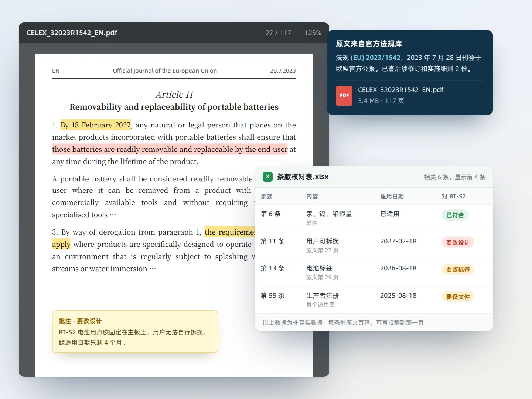Click the pink highlighted readily removable sentence
The height and width of the screenshot is (399, 532).
pos(170,149)
